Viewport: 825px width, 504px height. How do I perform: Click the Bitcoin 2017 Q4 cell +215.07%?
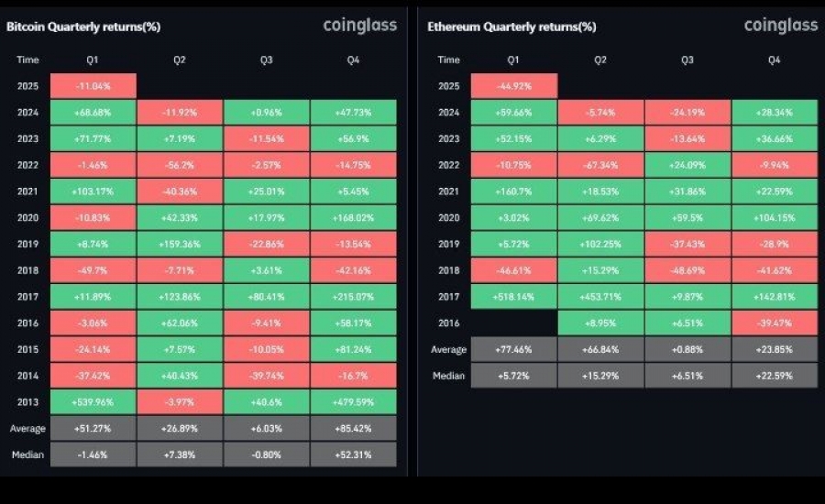(353, 297)
